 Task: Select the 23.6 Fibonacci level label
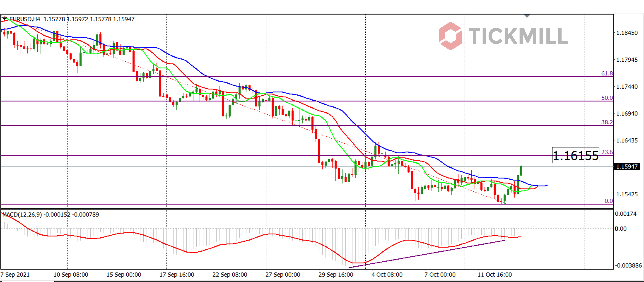click(607, 152)
